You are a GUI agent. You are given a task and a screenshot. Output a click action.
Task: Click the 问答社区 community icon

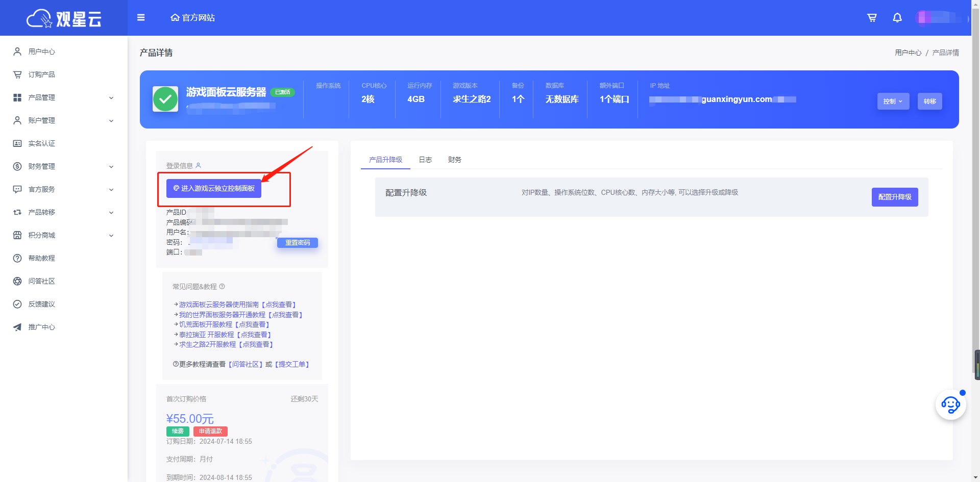coord(17,281)
